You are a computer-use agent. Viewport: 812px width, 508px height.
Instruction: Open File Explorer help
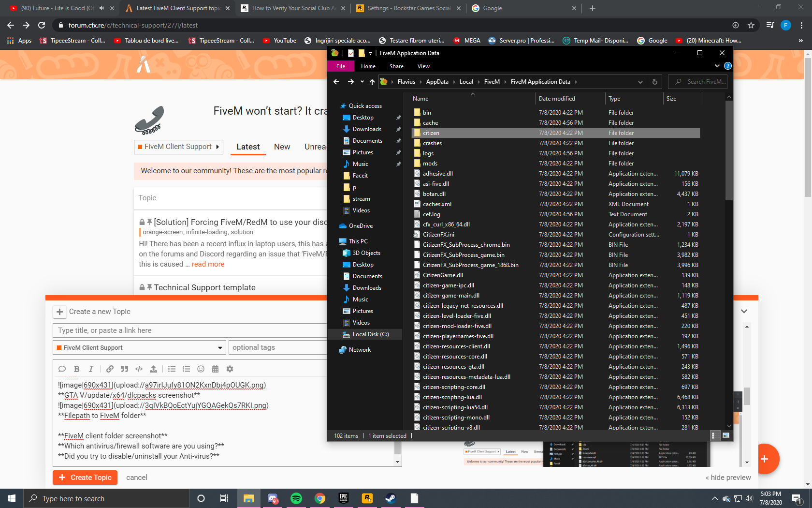(x=727, y=66)
